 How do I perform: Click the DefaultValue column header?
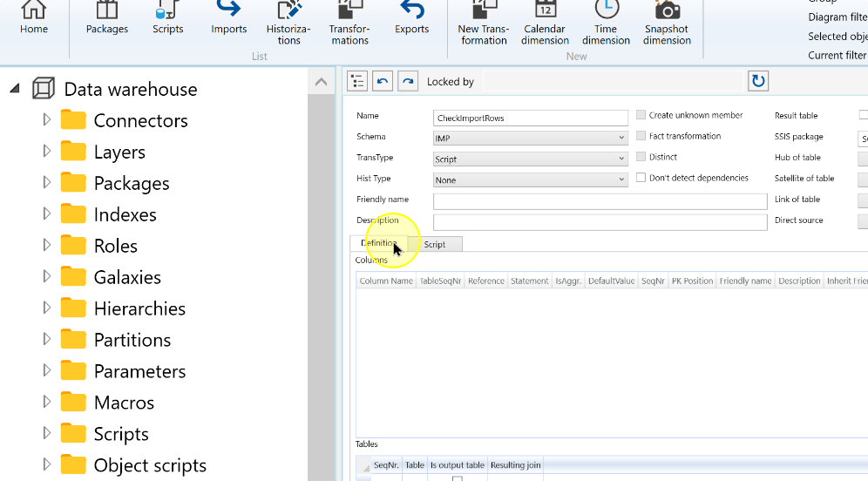pyautogui.click(x=611, y=281)
